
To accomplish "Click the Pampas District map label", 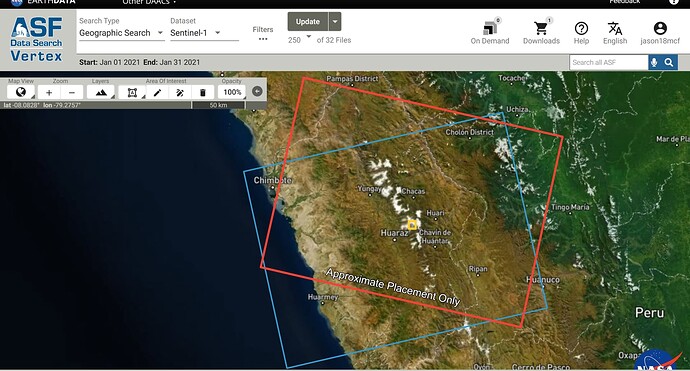I will tap(352, 78).
